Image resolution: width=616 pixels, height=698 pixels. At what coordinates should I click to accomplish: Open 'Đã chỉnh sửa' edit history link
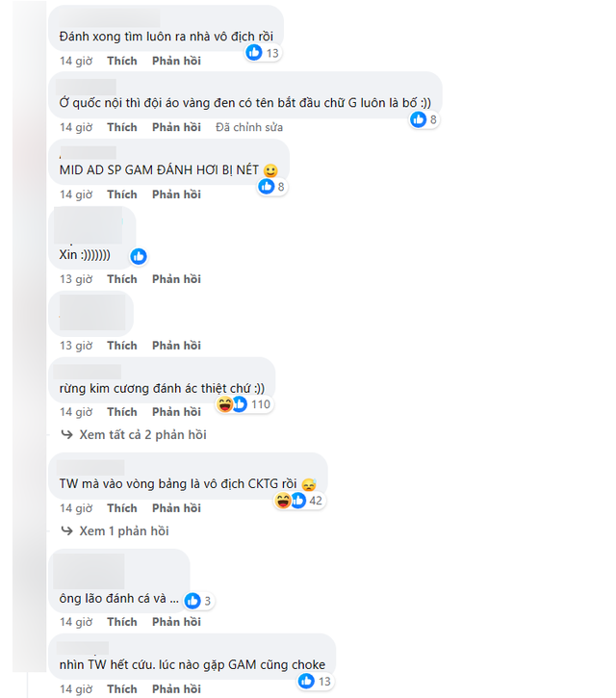coord(250,127)
